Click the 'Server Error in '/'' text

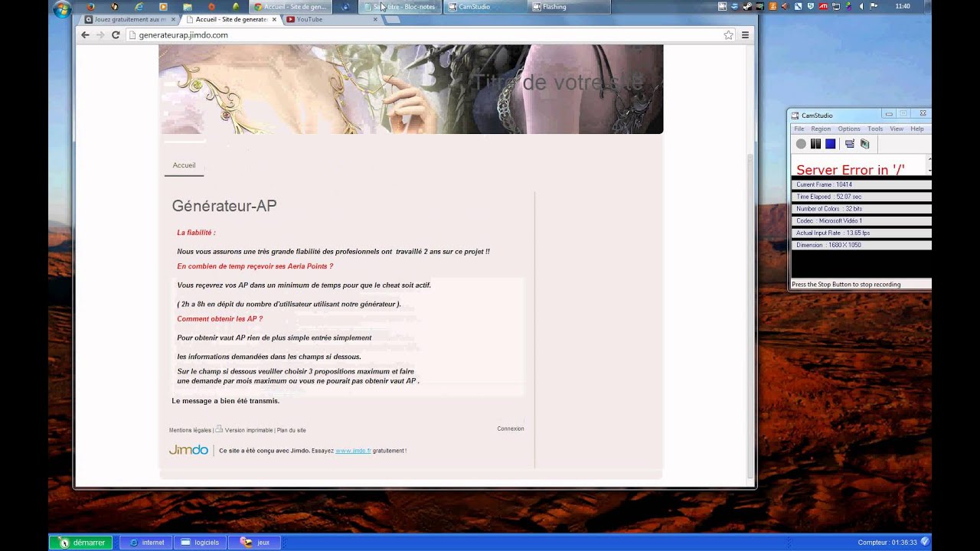pyautogui.click(x=850, y=170)
